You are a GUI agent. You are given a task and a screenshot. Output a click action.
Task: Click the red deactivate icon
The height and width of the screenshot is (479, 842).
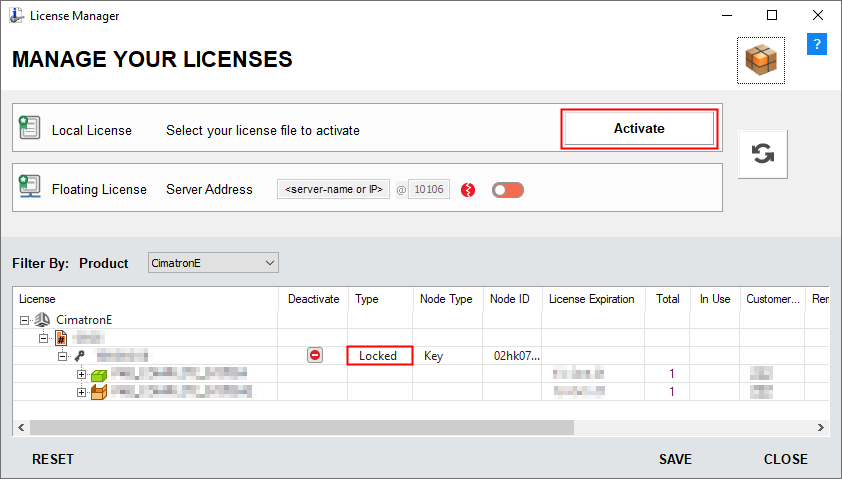click(x=315, y=355)
